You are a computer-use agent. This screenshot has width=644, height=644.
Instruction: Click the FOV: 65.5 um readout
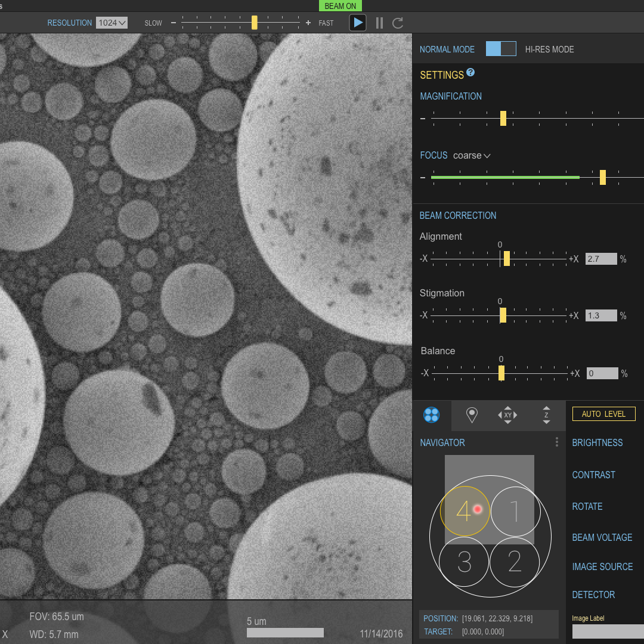pos(57,617)
